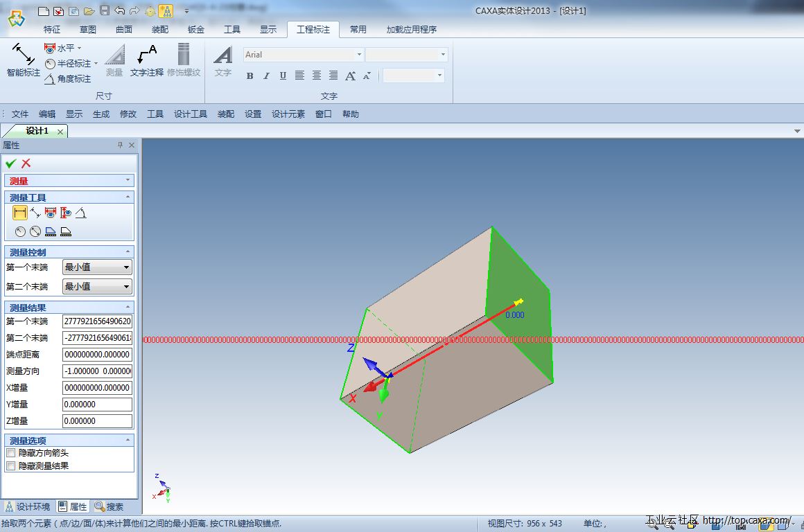Screen dimensions: 804x532
Task: Click the green checkmark to confirm measurement
Action: (x=10, y=163)
